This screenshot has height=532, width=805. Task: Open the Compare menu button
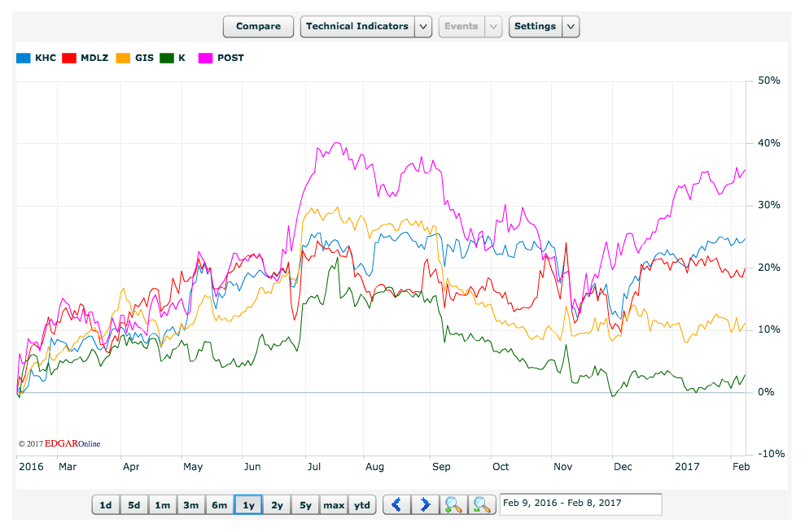click(258, 26)
